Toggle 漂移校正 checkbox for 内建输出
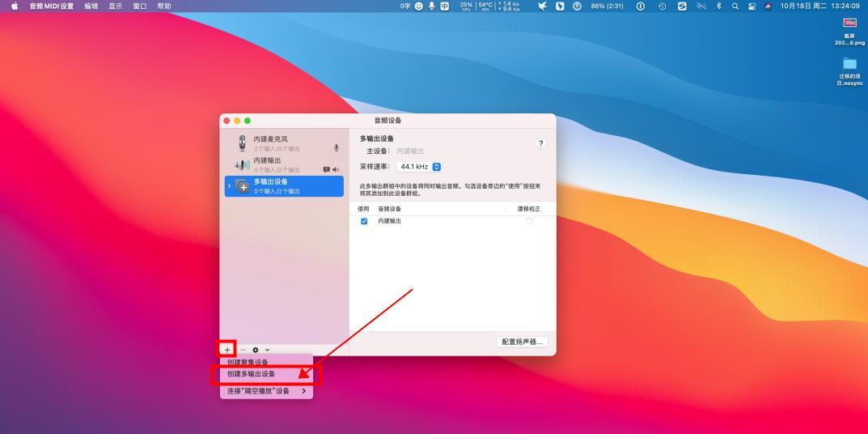 (529, 221)
